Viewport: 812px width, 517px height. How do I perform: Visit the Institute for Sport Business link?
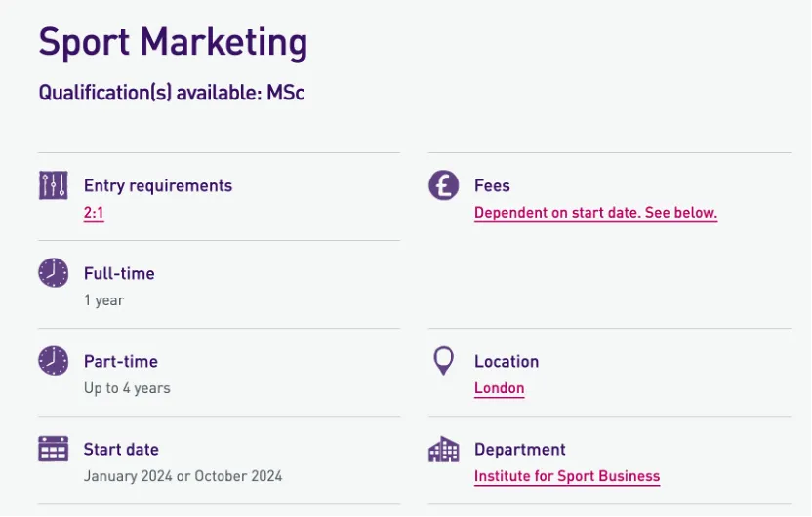tap(567, 476)
